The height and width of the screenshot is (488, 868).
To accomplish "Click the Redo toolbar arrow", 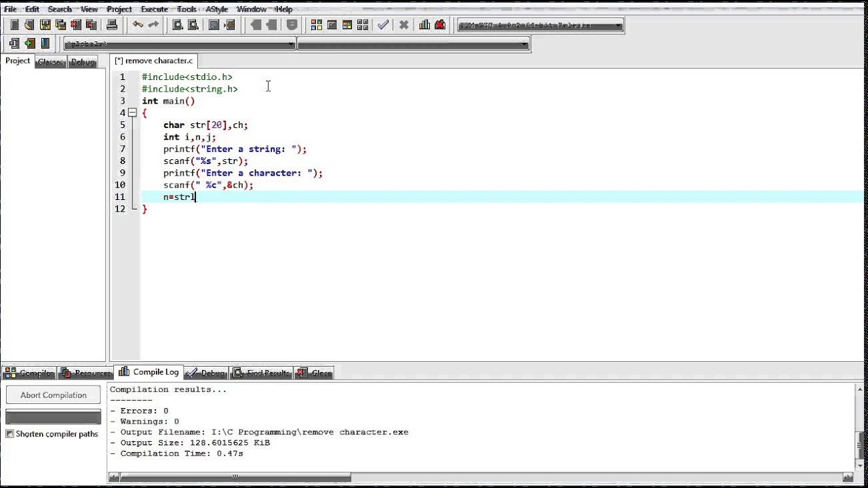I will pos(153,25).
